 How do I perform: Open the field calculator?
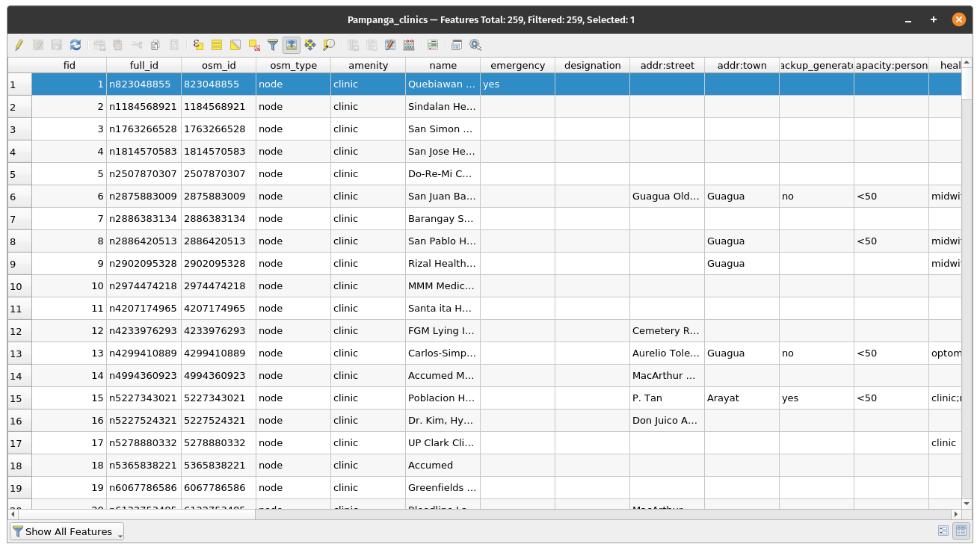click(x=390, y=45)
